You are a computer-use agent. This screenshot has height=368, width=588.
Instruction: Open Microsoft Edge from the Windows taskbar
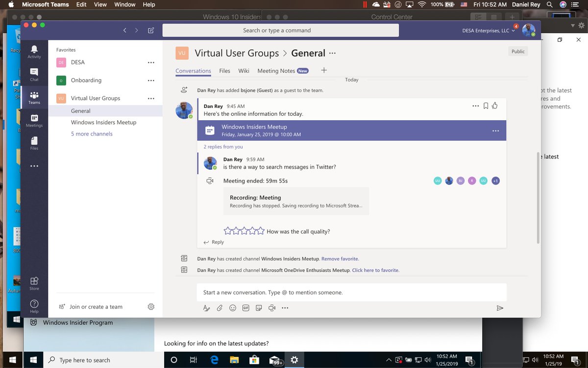pyautogui.click(x=214, y=360)
